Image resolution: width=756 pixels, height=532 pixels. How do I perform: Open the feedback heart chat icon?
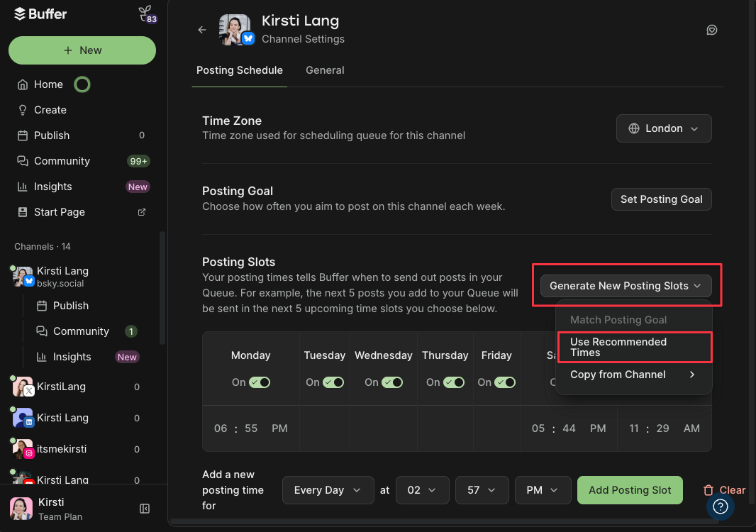coord(711,30)
